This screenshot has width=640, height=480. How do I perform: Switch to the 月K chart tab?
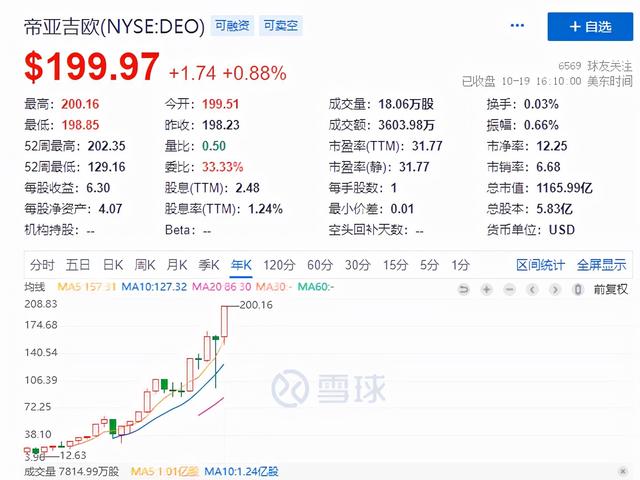(177, 265)
